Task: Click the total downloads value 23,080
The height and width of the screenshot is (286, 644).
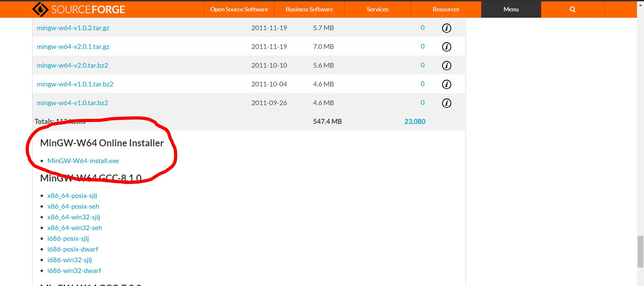Action: click(415, 122)
